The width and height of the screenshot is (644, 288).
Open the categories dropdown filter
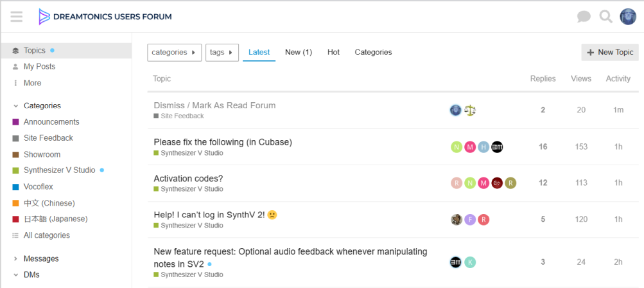tap(175, 53)
